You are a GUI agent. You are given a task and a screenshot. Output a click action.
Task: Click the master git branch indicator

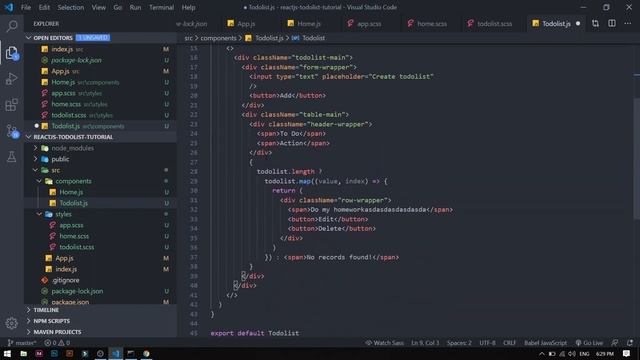pos(22,343)
